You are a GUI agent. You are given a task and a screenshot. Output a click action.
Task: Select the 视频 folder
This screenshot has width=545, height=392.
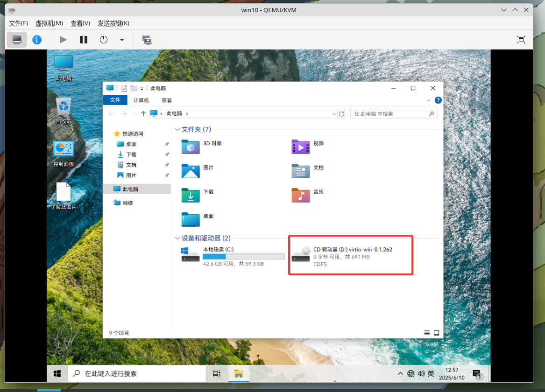pos(308,146)
